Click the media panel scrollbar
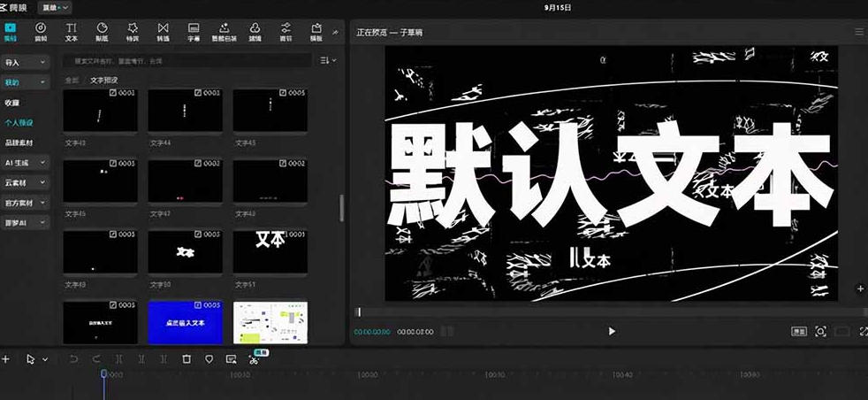Screen dimensions: 868x400 pyautogui.click(x=341, y=207)
